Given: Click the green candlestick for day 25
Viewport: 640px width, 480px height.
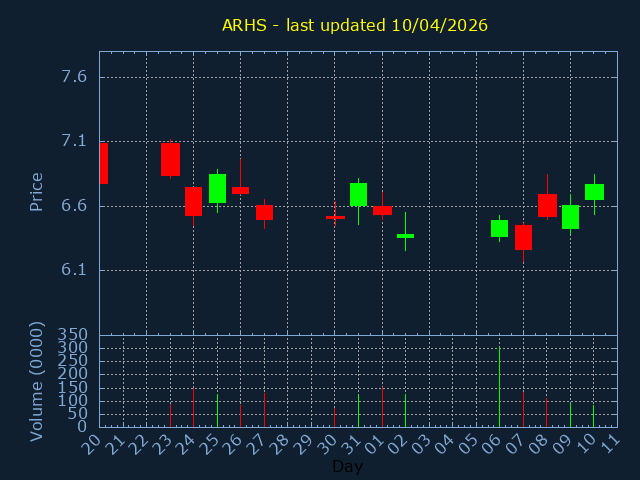Looking at the screenshot, I should [217, 188].
